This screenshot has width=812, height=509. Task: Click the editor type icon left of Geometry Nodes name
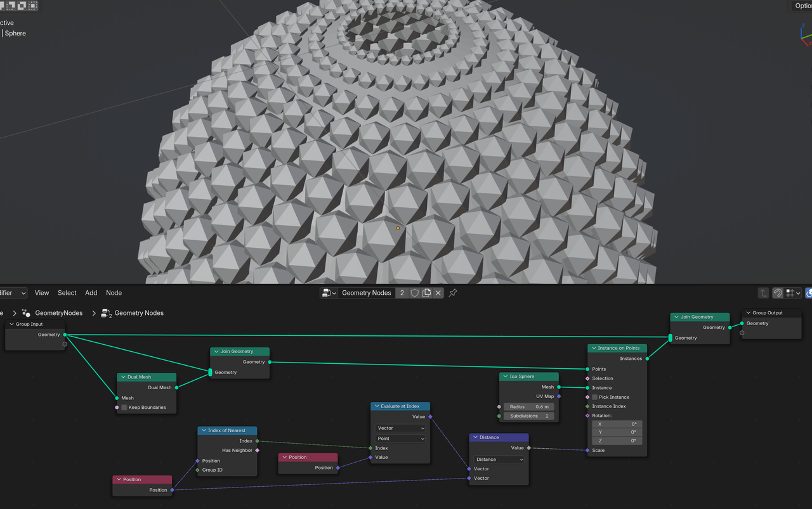coord(327,293)
